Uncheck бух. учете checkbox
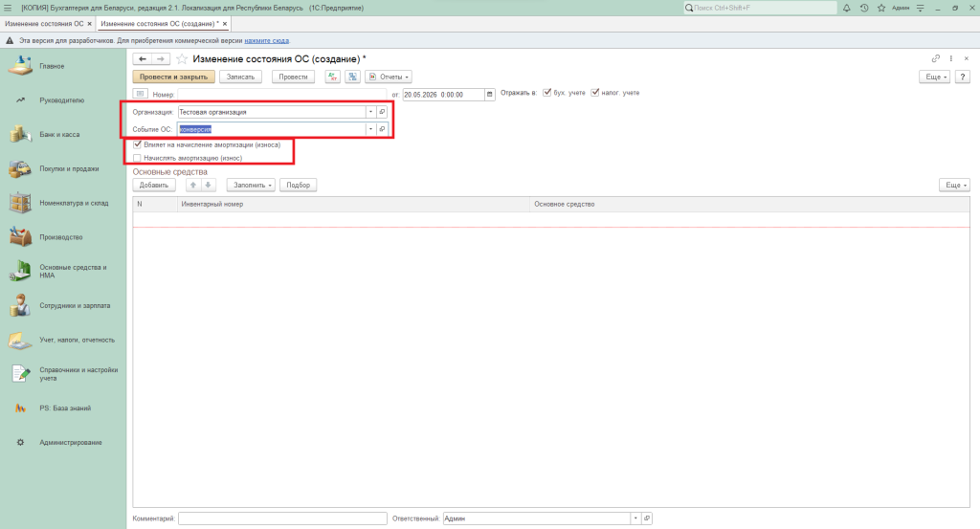The height and width of the screenshot is (529, 980). (546, 93)
